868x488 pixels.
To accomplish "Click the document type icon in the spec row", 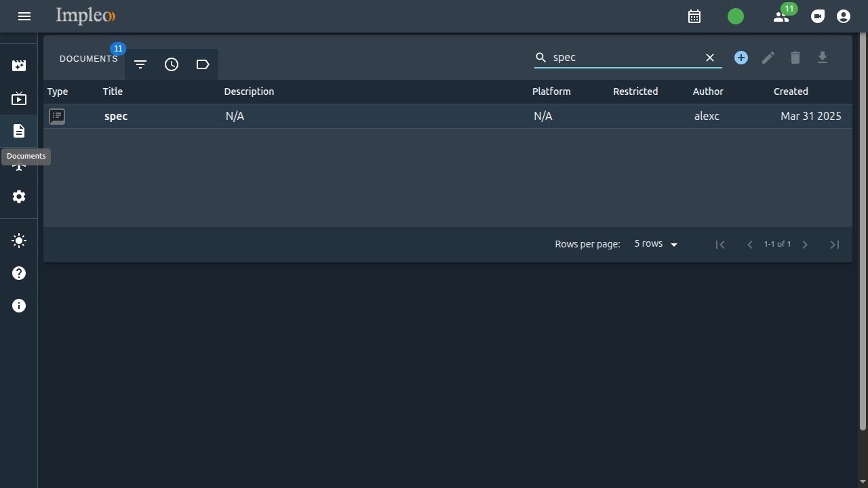I will pos(57,117).
